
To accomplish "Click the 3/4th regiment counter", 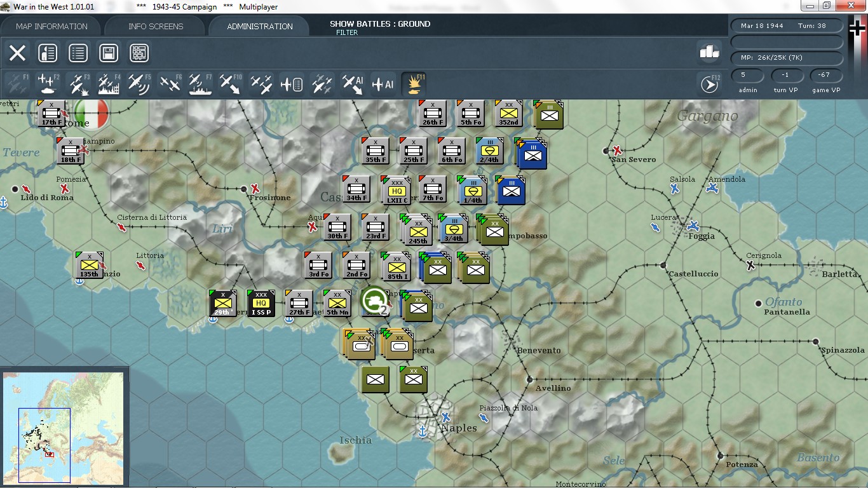I will [x=453, y=229].
